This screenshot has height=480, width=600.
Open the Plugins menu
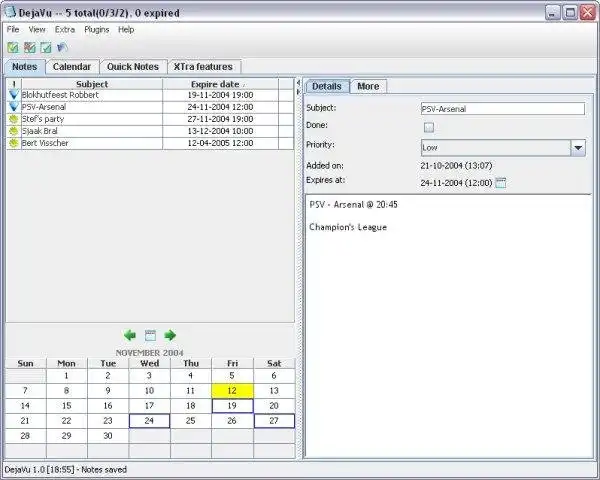97,29
